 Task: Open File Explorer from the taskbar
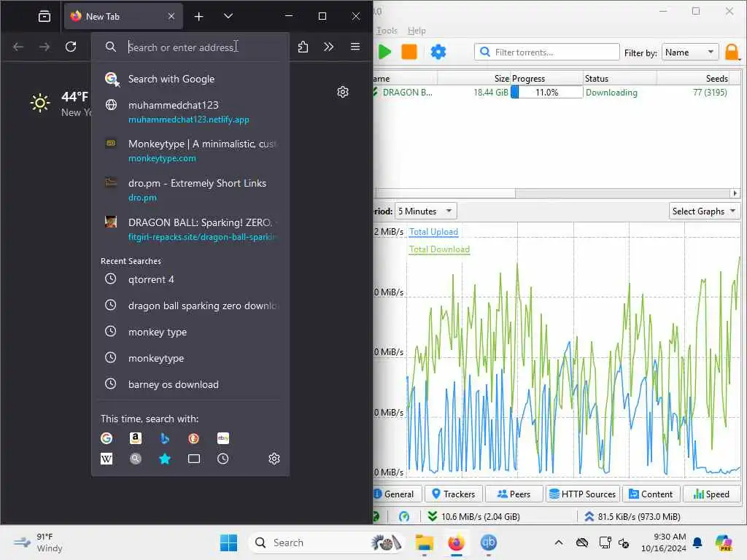click(x=424, y=542)
